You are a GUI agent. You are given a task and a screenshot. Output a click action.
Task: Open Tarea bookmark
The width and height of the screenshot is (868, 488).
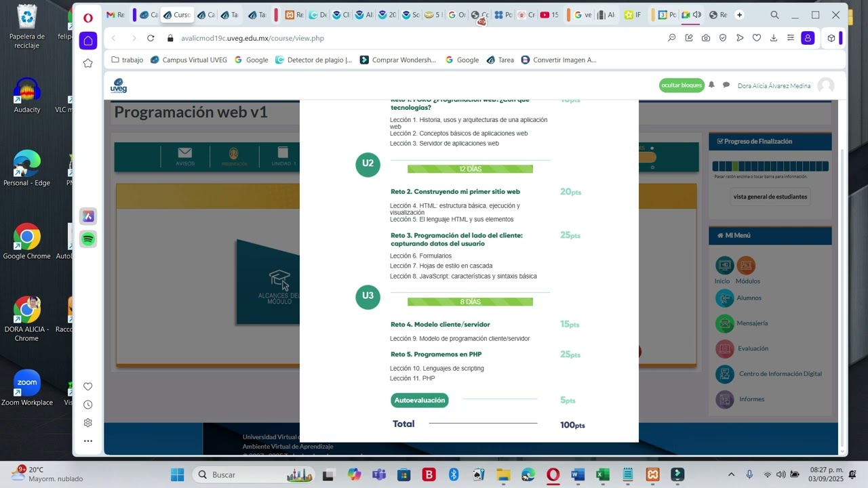click(x=500, y=60)
